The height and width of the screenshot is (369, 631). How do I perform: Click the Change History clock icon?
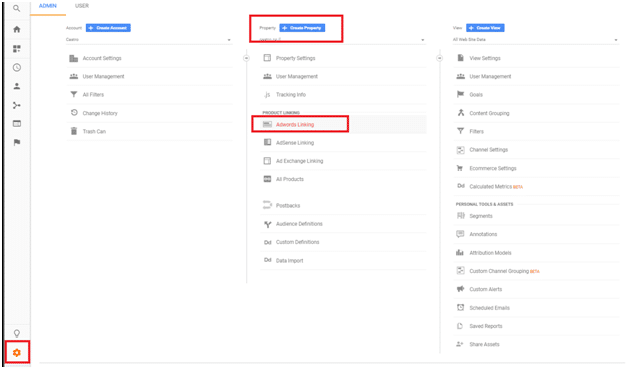(74, 113)
